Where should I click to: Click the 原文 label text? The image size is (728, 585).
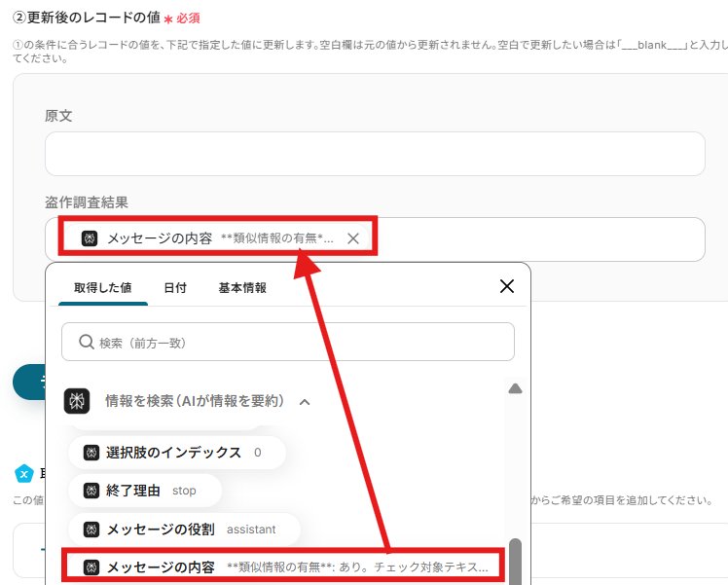click(58, 116)
